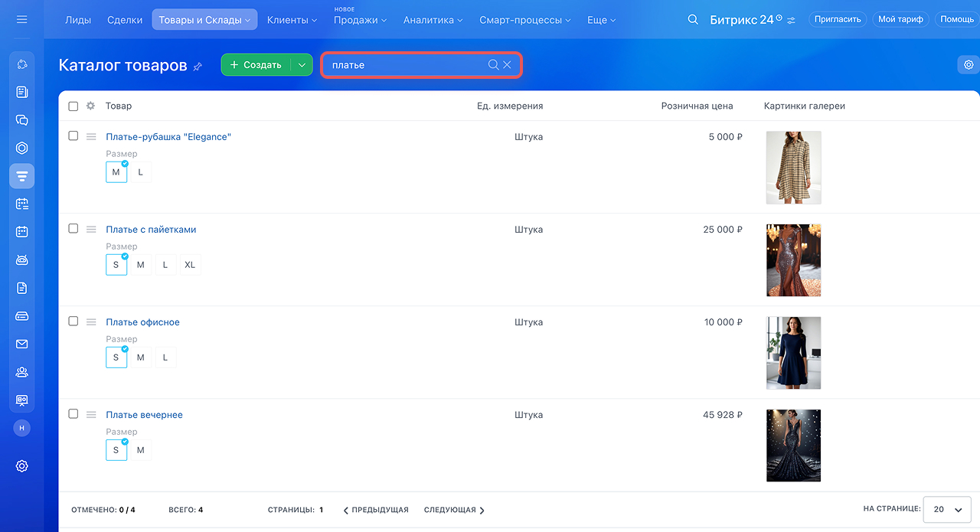The width and height of the screenshot is (980, 532).
Task: Open the Сделки menu item
Action: pos(125,20)
